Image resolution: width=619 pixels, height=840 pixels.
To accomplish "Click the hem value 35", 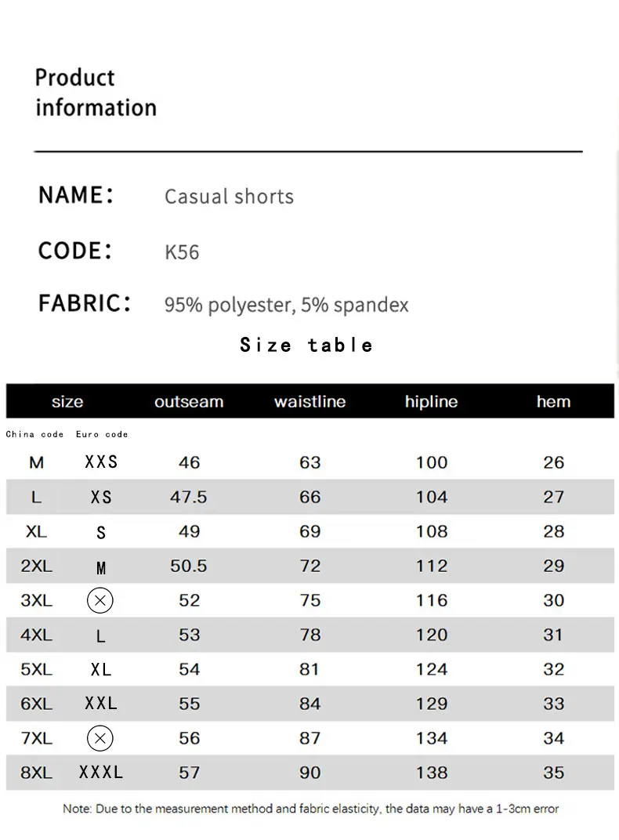I will [554, 773].
